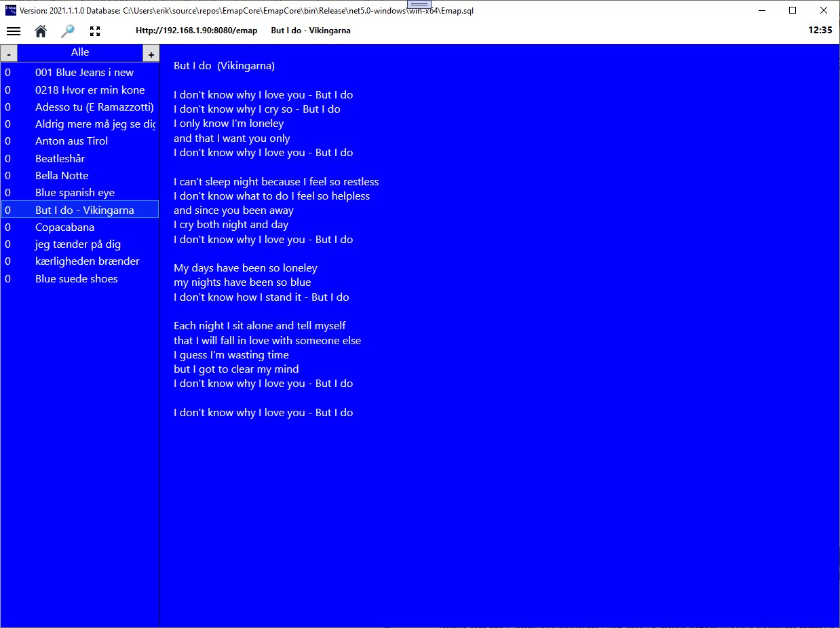Toggle fullscreen mode

(95, 31)
